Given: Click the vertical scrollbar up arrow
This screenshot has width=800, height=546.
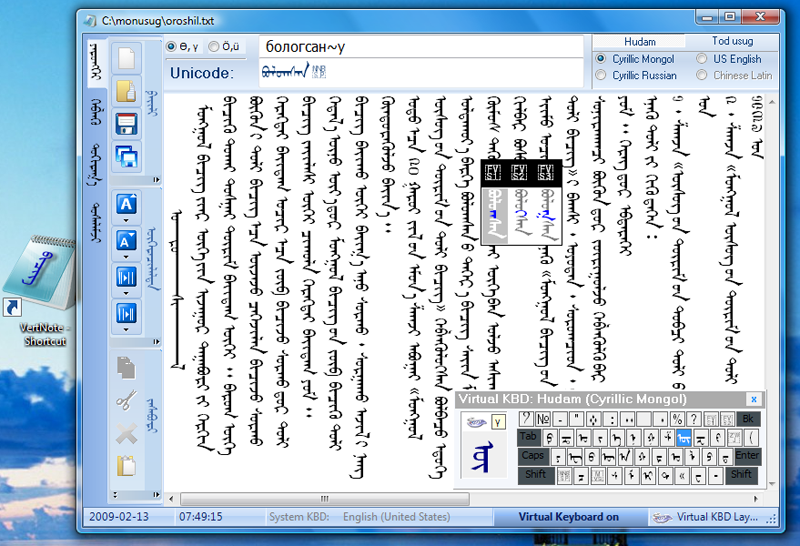Looking at the screenshot, I should click(772, 102).
